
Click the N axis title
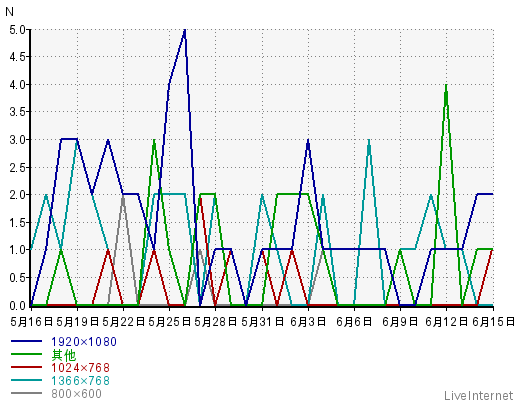coord(9,12)
